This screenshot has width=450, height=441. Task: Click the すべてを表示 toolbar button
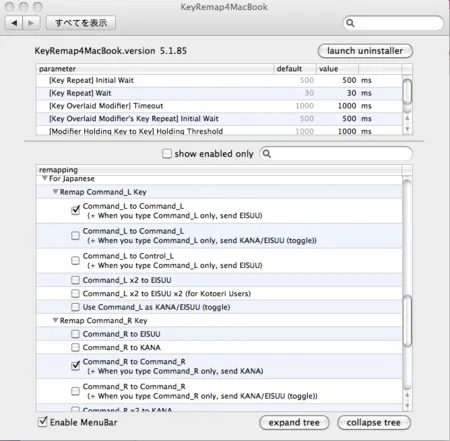(81, 23)
